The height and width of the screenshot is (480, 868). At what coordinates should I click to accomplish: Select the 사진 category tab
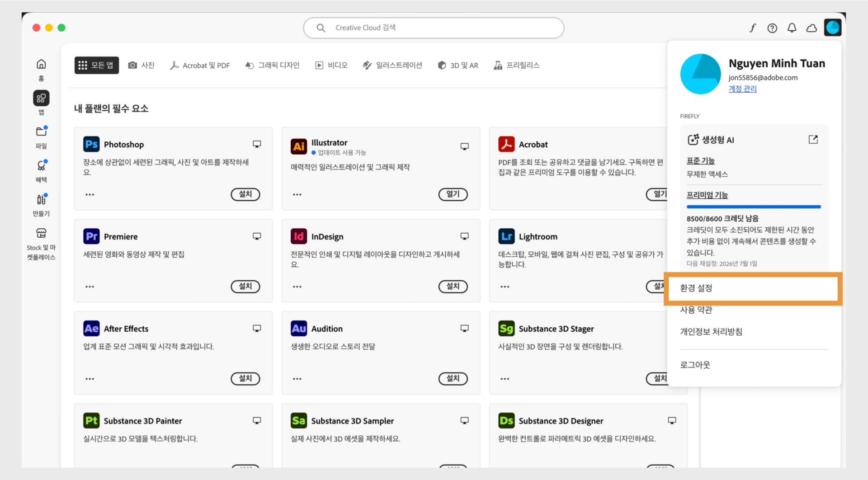click(142, 65)
